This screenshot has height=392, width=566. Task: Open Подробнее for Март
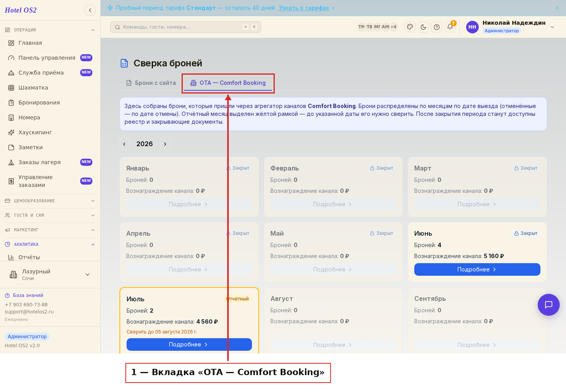[x=477, y=204]
